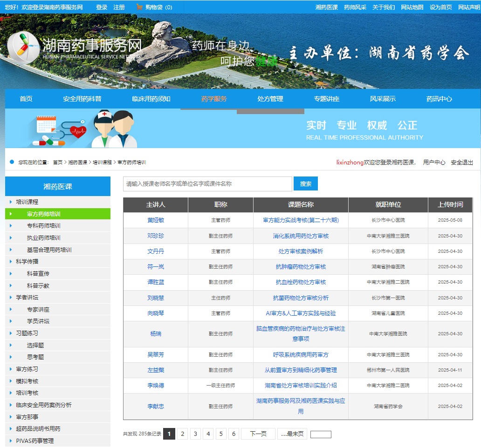Click the lecturer or course search field

pos(207,184)
